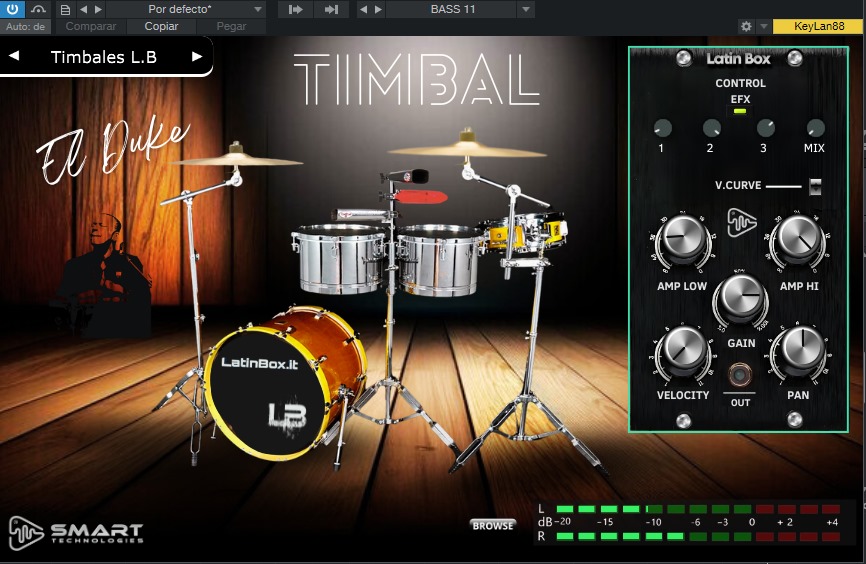
Task: Hit the yellow snare drum
Action: pos(525,231)
